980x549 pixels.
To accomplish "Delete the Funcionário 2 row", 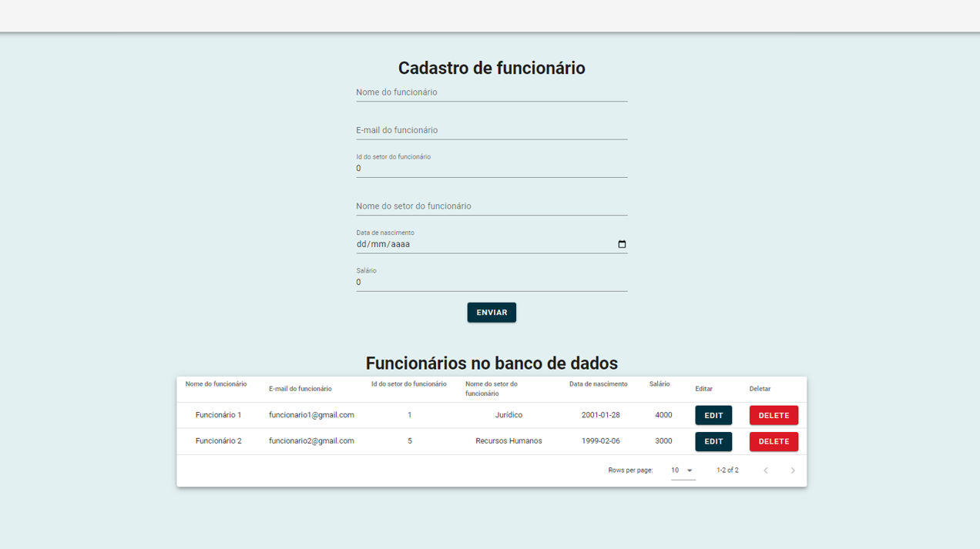I will 774,442.
